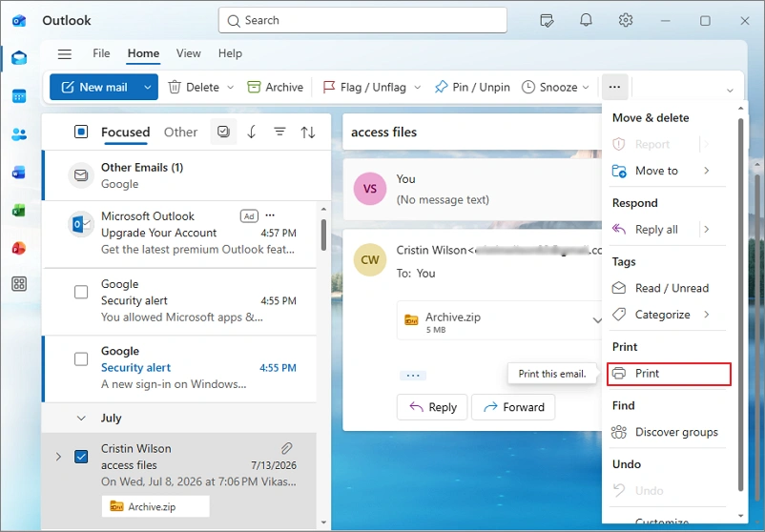765x532 pixels.
Task: Launch Excel from the sidebar
Action: point(19,210)
